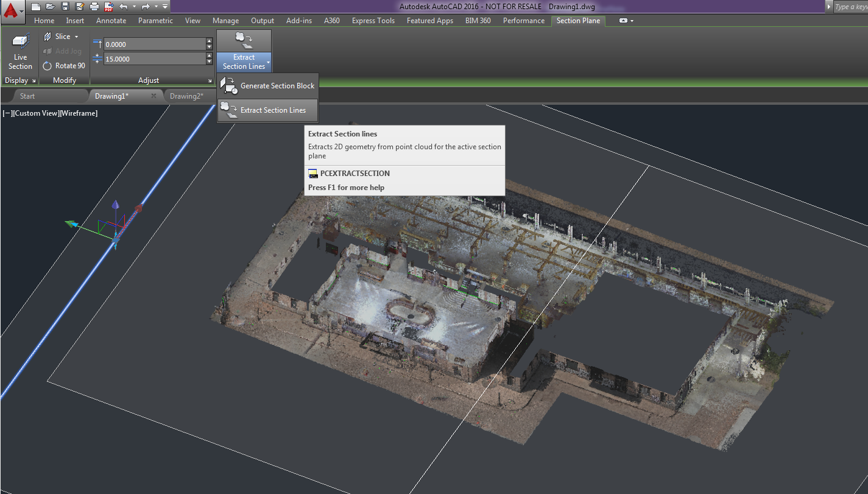Open the ribbon minimize options dropdown arrow
The height and width of the screenshot is (494, 868).
(632, 21)
